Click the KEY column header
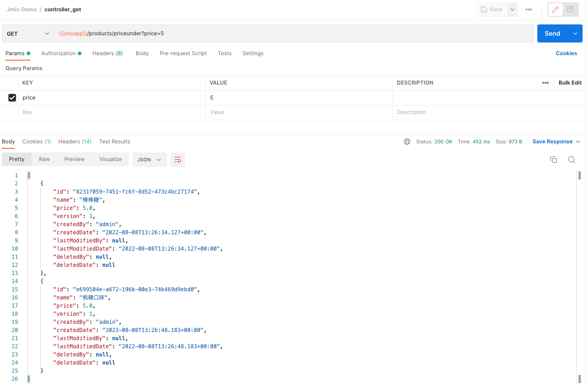588x384 pixels. click(x=28, y=83)
